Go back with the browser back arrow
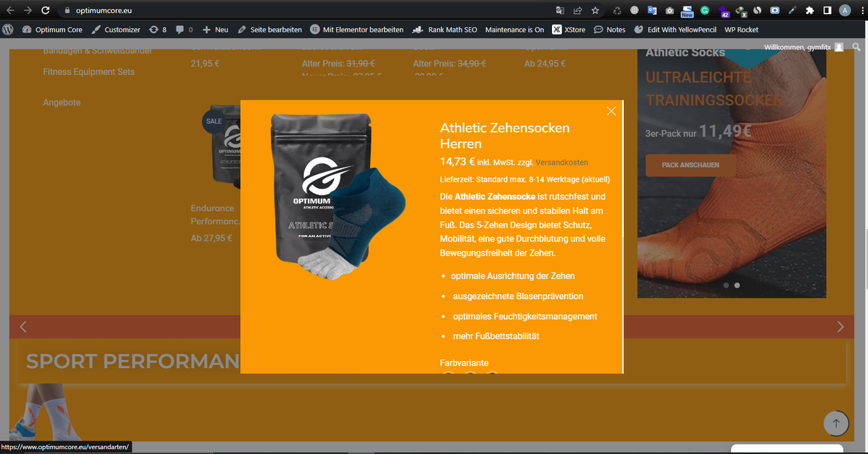The width and height of the screenshot is (868, 454). pos(10,10)
